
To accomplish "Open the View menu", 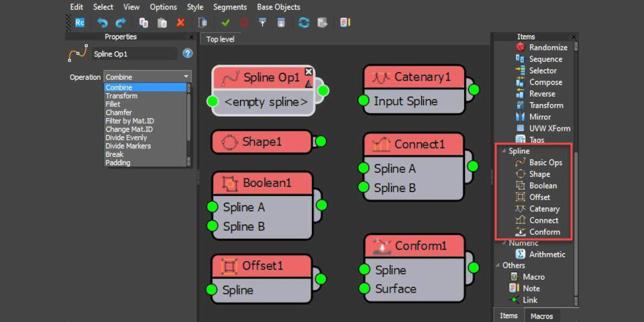I will point(131,7).
